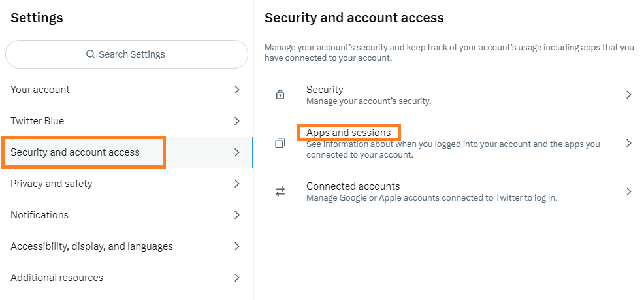Select Security and account access
The height and width of the screenshot is (300, 644).
click(127, 152)
